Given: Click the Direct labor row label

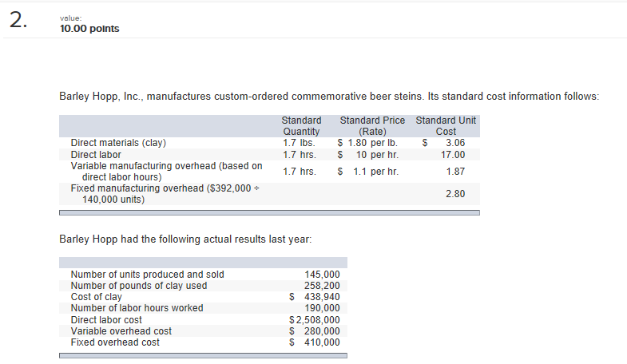Looking at the screenshot, I should pyautogui.click(x=96, y=155).
